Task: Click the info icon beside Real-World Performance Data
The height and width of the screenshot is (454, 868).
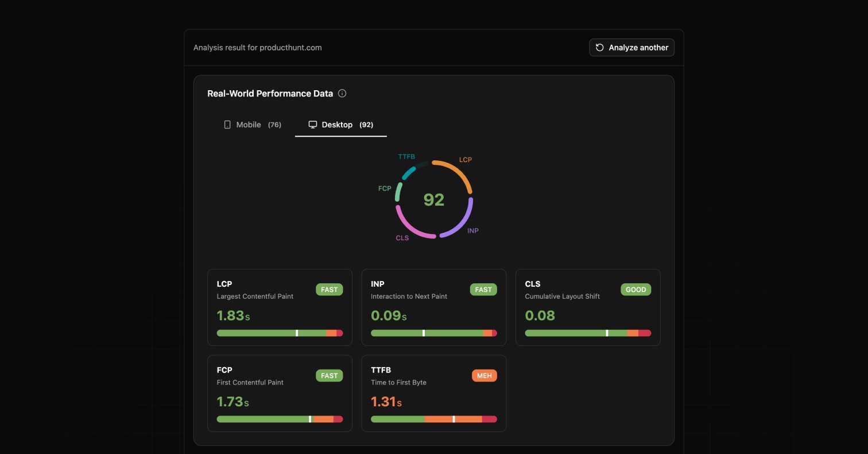Action: (x=342, y=94)
